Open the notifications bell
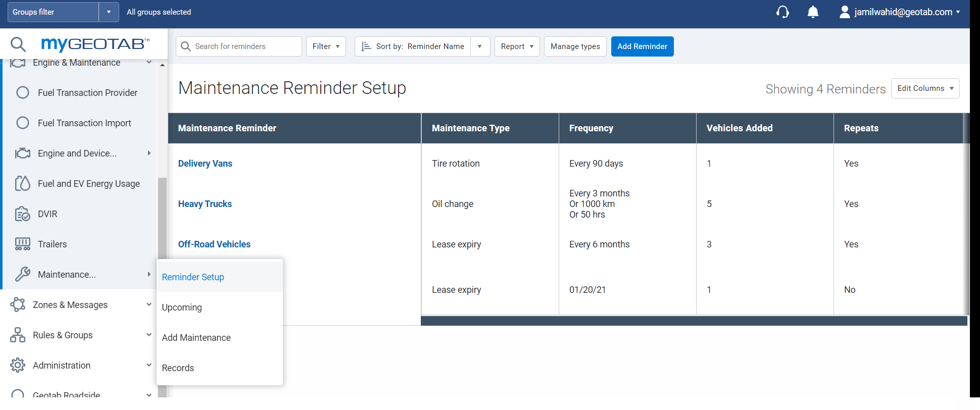 click(813, 12)
